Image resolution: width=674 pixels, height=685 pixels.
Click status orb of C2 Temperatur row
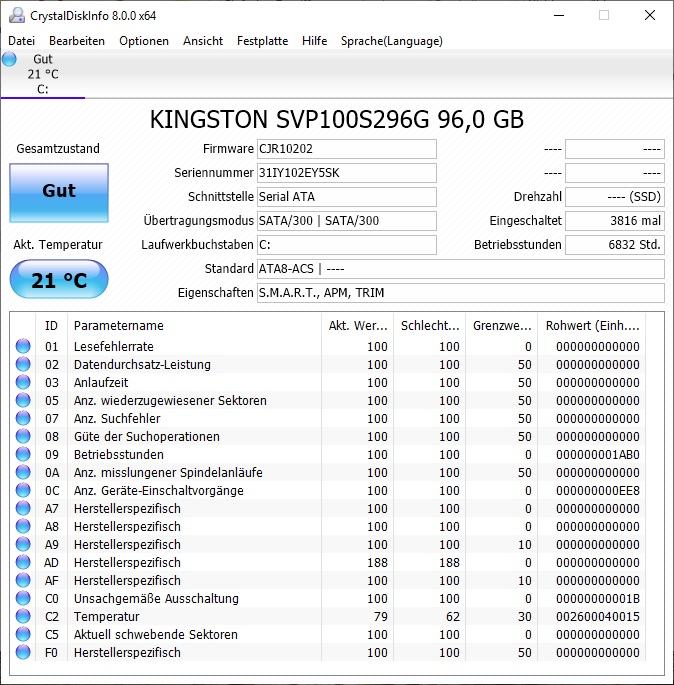click(23, 616)
